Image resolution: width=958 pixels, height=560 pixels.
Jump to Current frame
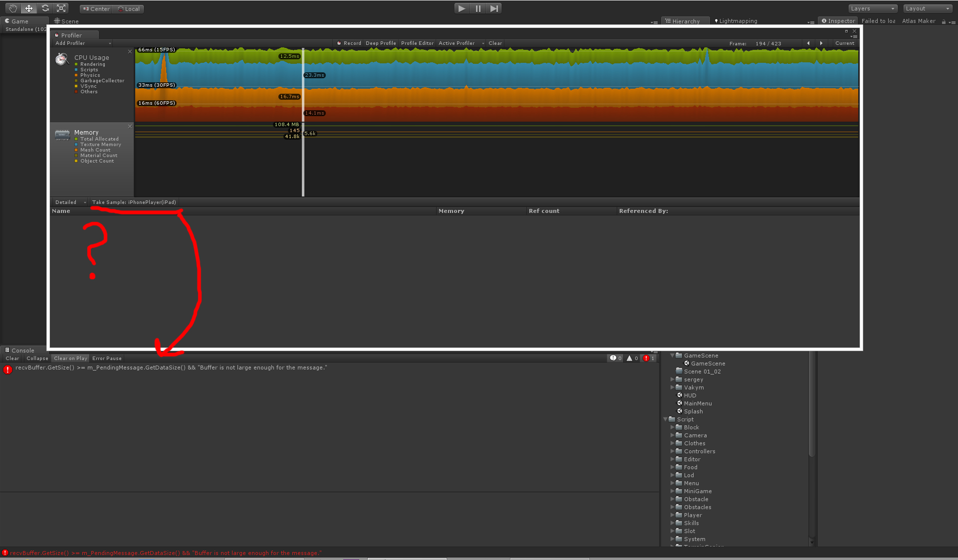click(x=844, y=43)
